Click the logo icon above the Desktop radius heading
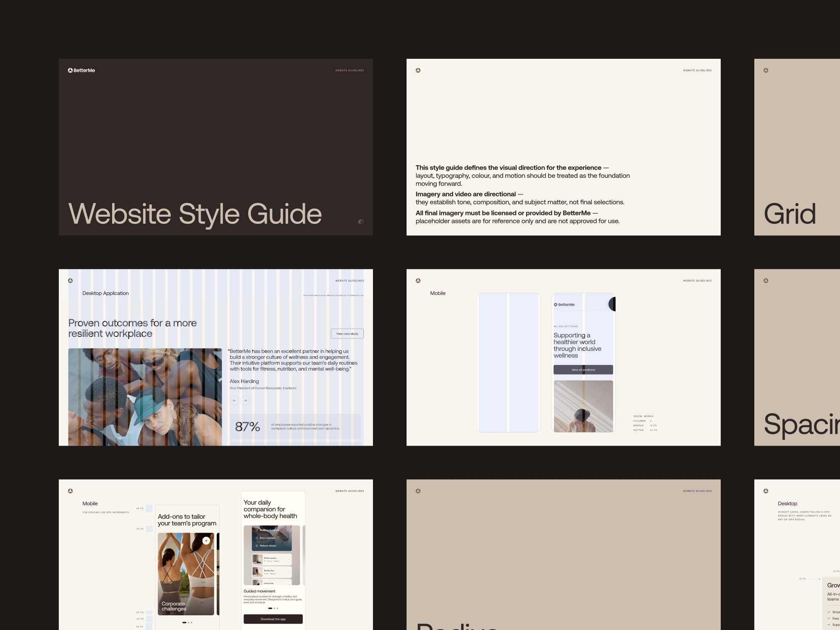The width and height of the screenshot is (840, 630). [766, 491]
